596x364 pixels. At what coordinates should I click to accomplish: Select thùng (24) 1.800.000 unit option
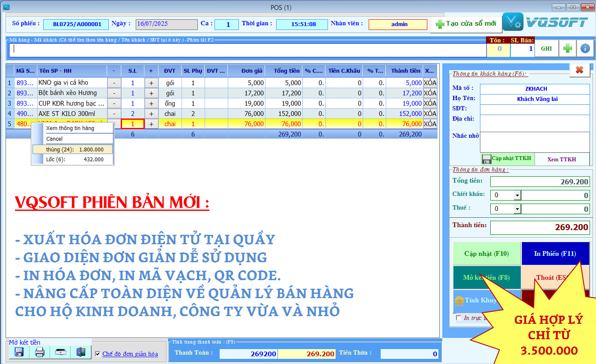point(72,149)
